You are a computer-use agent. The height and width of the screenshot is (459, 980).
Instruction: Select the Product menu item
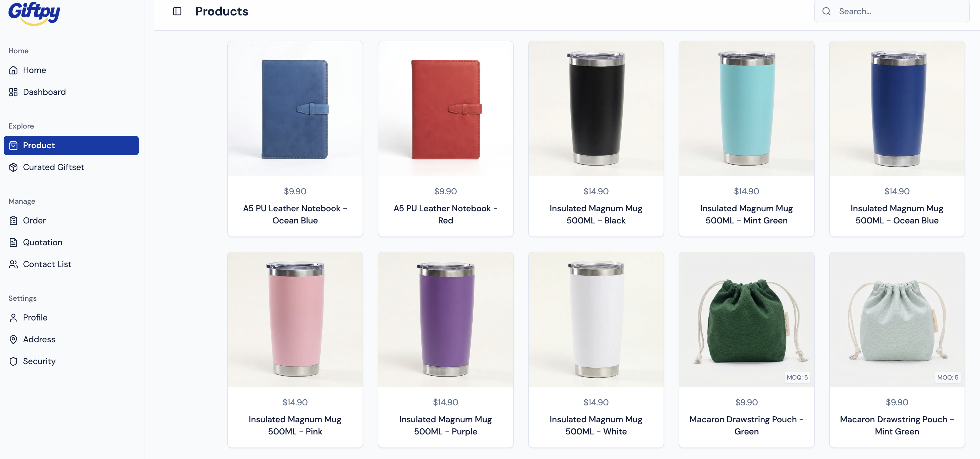(71, 145)
